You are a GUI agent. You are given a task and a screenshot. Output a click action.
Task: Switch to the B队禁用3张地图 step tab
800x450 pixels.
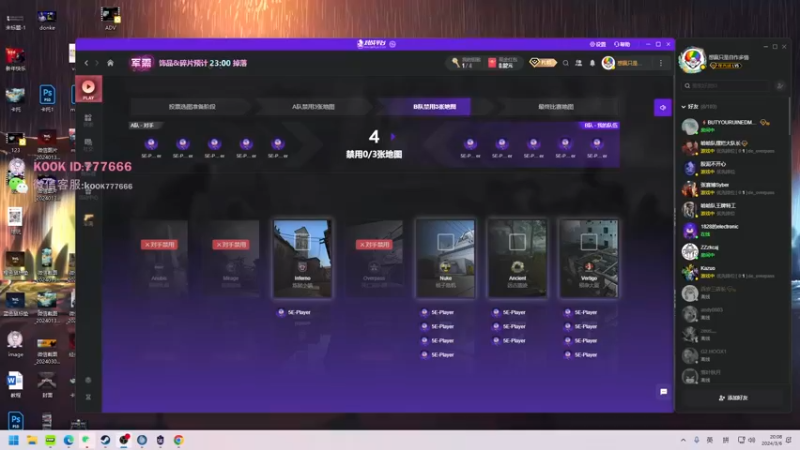click(434, 107)
